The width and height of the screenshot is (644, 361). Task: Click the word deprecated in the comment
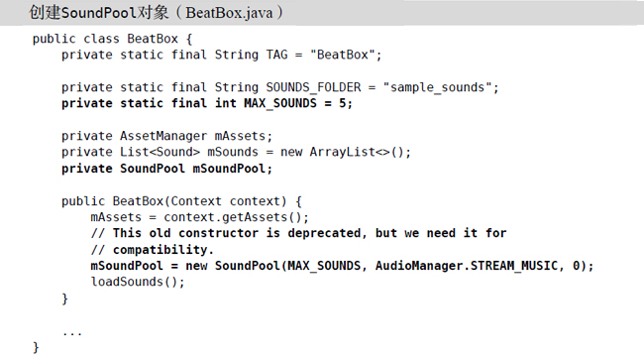(x=324, y=233)
